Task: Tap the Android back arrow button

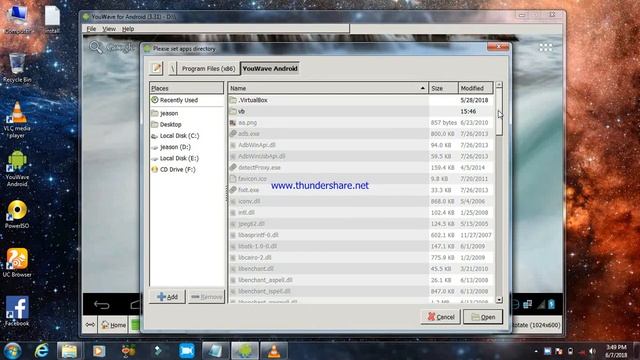Action: (102, 305)
